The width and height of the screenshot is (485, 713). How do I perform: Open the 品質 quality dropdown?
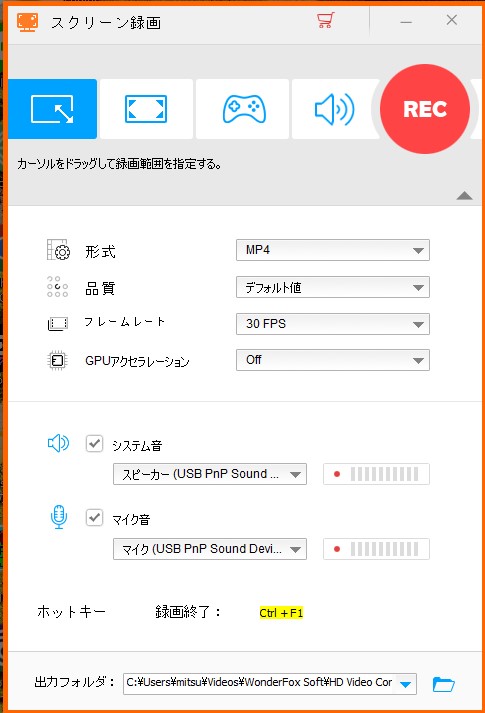(x=333, y=287)
